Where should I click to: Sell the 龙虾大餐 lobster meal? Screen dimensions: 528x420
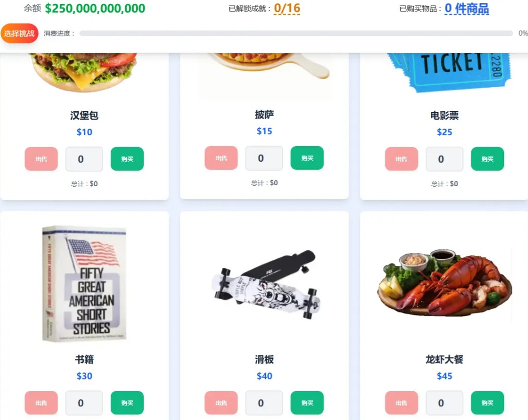click(401, 403)
